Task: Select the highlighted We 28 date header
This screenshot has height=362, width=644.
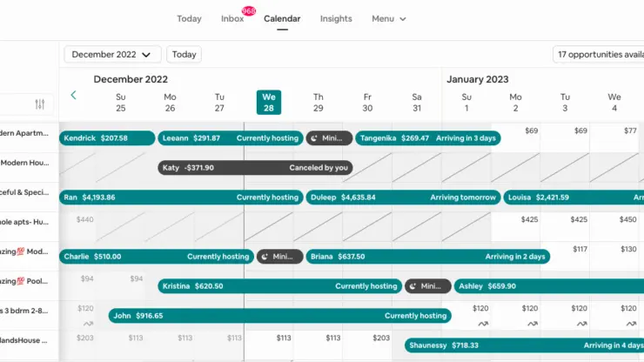Action: click(x=269, y=103)
